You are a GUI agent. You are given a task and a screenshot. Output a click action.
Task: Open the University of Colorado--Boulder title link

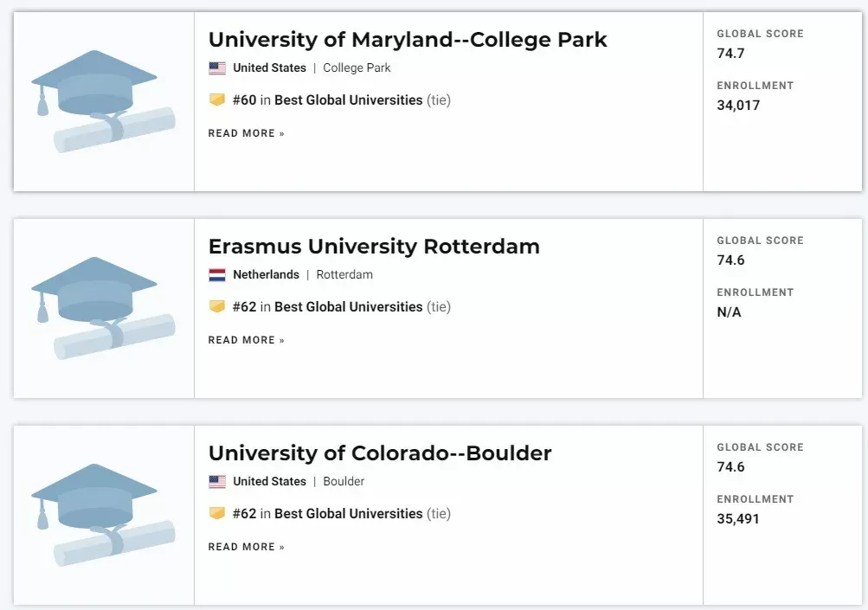coord(380,453)
